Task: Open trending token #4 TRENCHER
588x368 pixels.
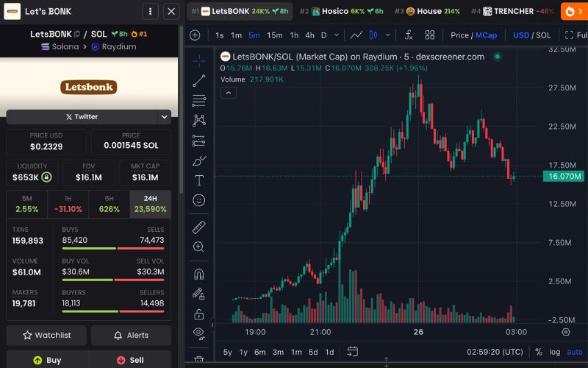Action: [x=512, y=12]
